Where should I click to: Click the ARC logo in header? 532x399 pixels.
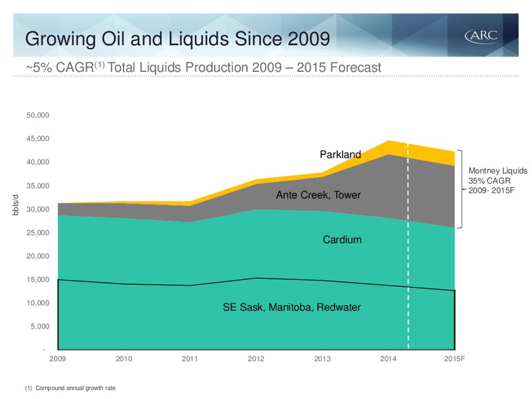coord(481,36)
